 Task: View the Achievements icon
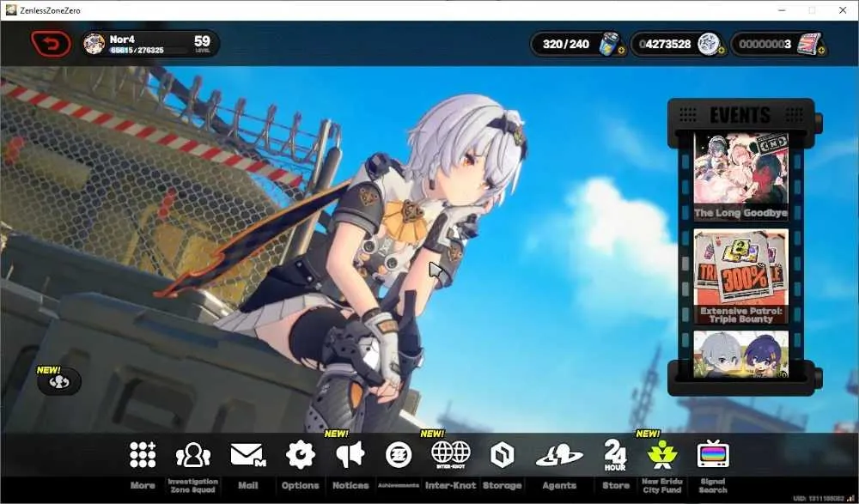click(399, 455)
